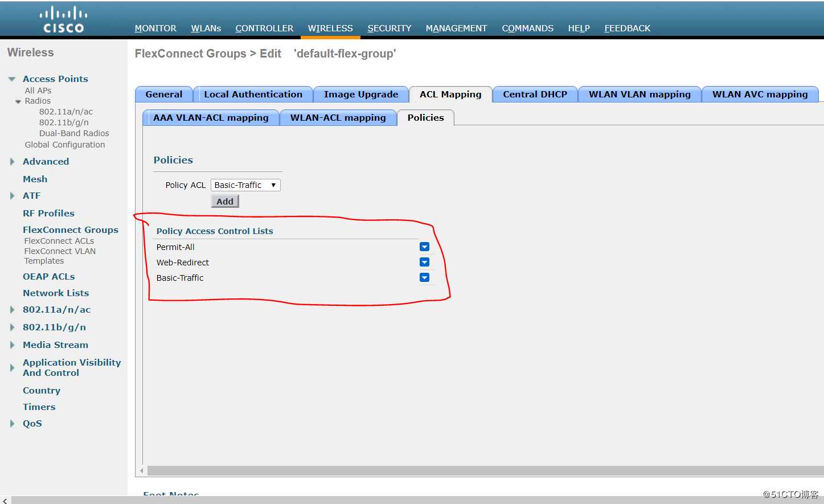Select the Web-Redirect policy ACL entry
This screenshot has width=824, height=504.
183,263
